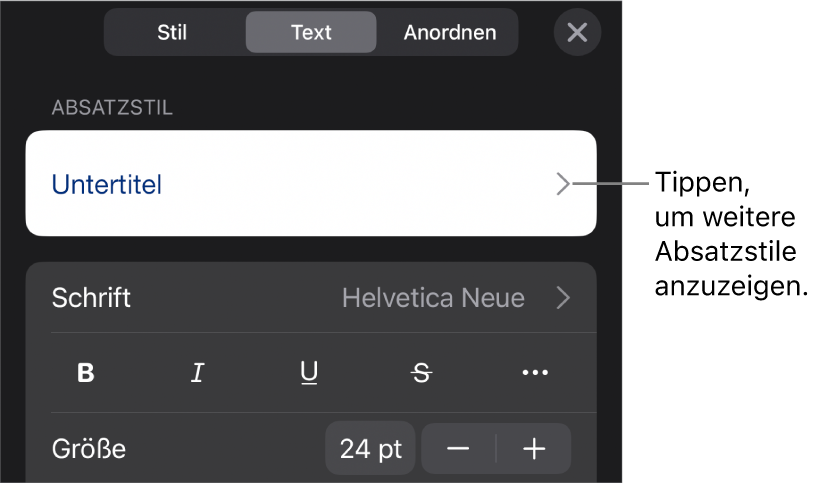The image size is (827, 484).
Task: Click the 24 pt size field
Action: tap(370, 449)
